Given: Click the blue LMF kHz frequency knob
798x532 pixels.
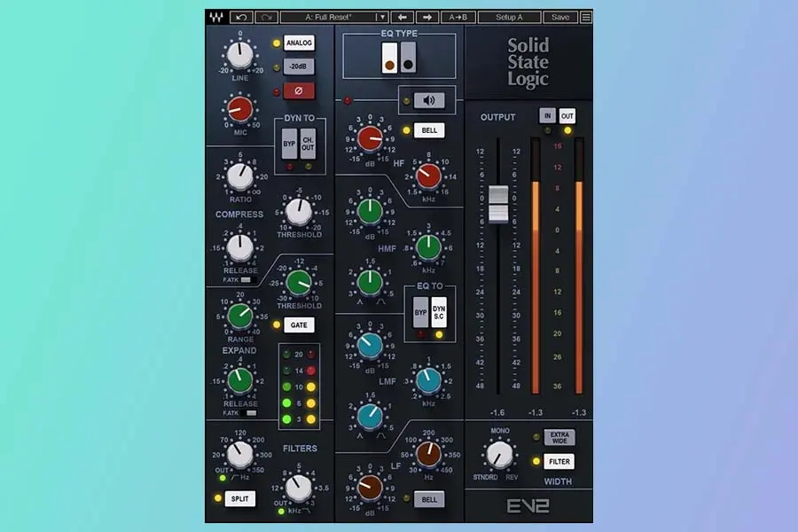Looking at the screenshot, I should pyautogui.click(x=428, y=381).
